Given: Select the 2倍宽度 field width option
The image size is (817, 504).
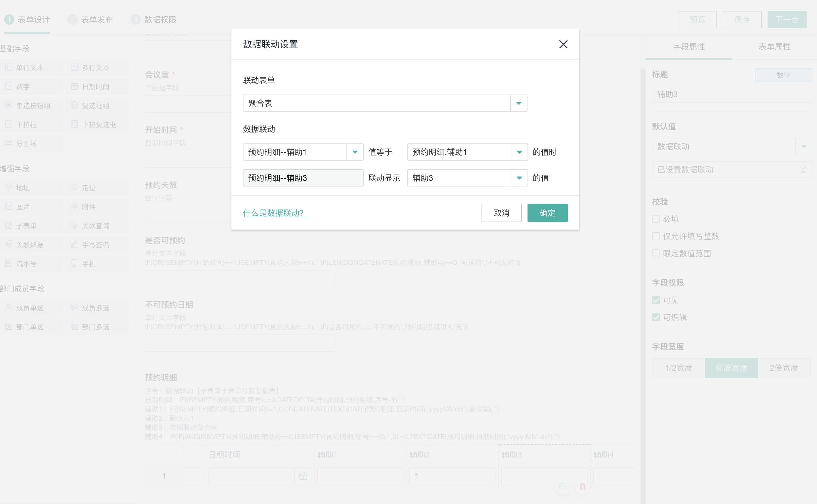Looking at the screenshot, I should (784, 368).
